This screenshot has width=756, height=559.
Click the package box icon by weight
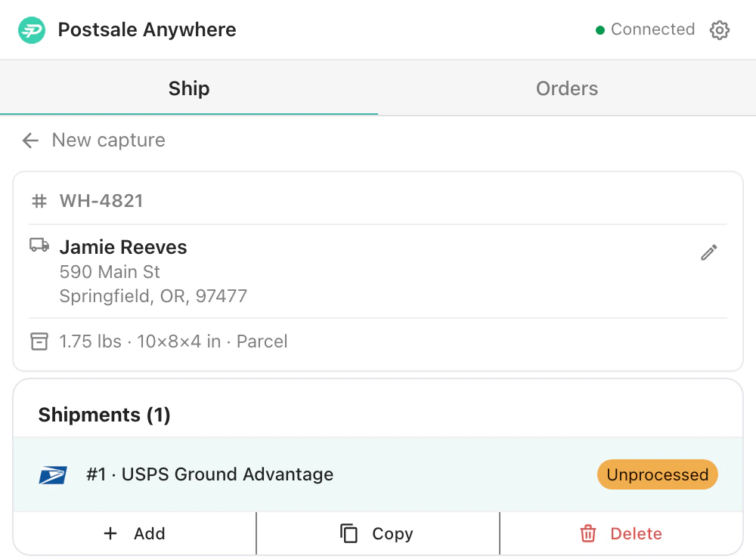[x=39, y=341]
